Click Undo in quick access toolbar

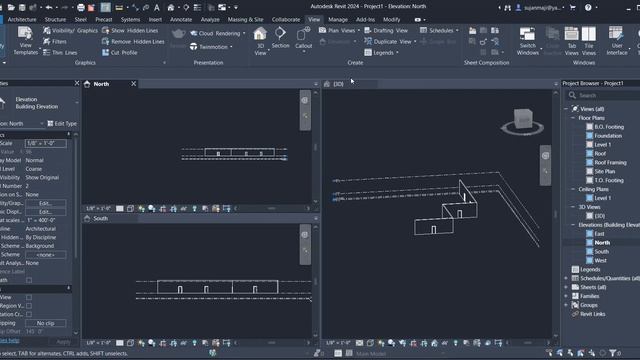coord(49,7)
